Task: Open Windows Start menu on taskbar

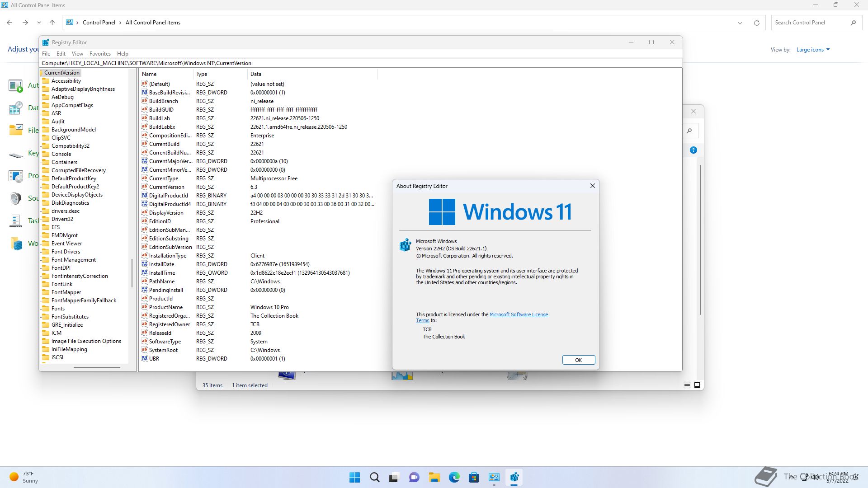Action: pos(355,477)
